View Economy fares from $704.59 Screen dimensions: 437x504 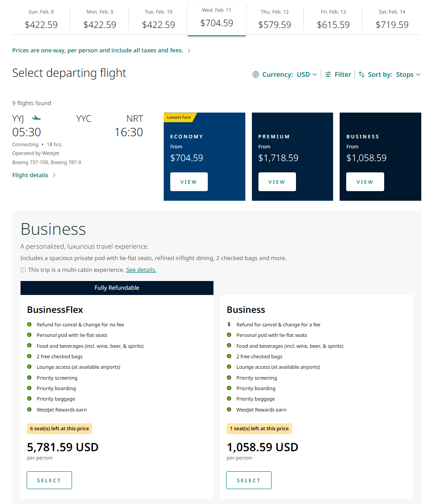[x=189, y=182]
